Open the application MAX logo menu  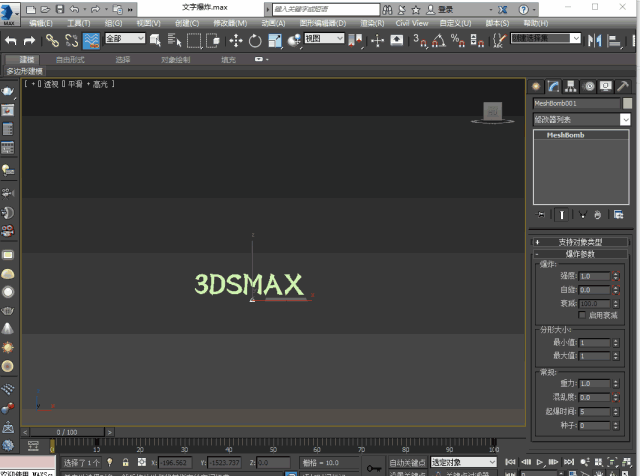(9, 14)
